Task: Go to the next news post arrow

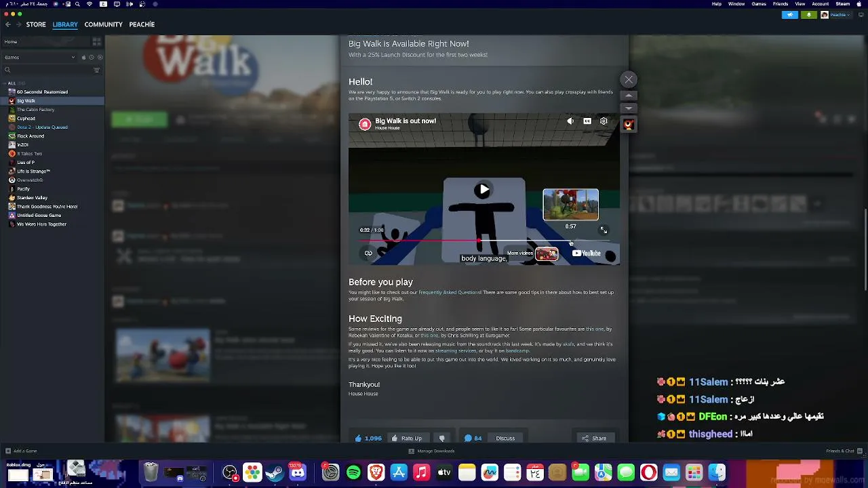Action: tap(629, 108)
